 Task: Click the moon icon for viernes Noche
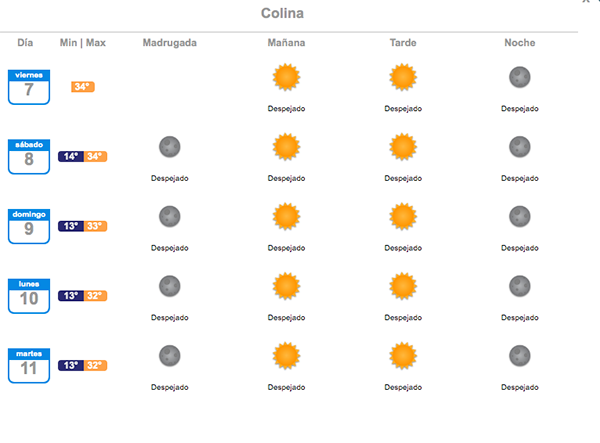click(520, 77)
